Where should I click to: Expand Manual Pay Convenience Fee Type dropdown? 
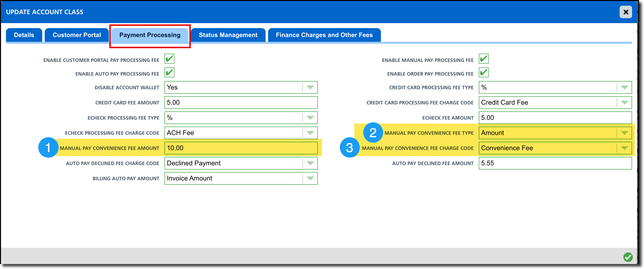pos(624,133)
